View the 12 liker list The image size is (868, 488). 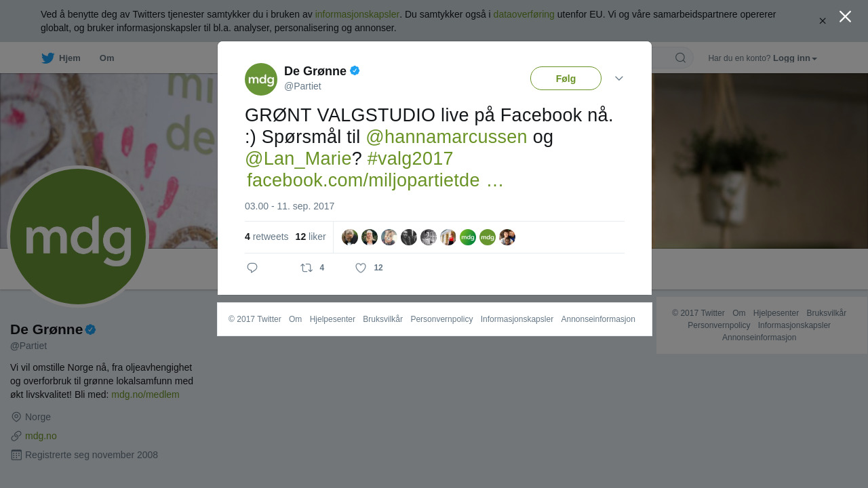click(x=311, y=237)
